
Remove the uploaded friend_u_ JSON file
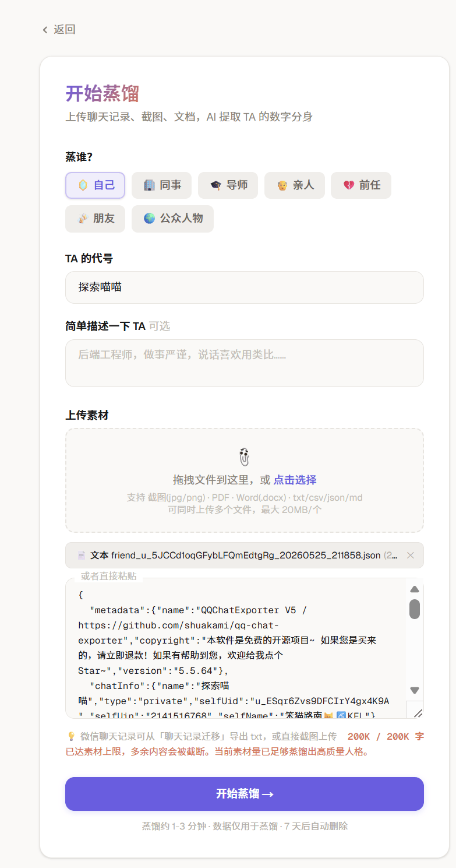pos(410,556)
